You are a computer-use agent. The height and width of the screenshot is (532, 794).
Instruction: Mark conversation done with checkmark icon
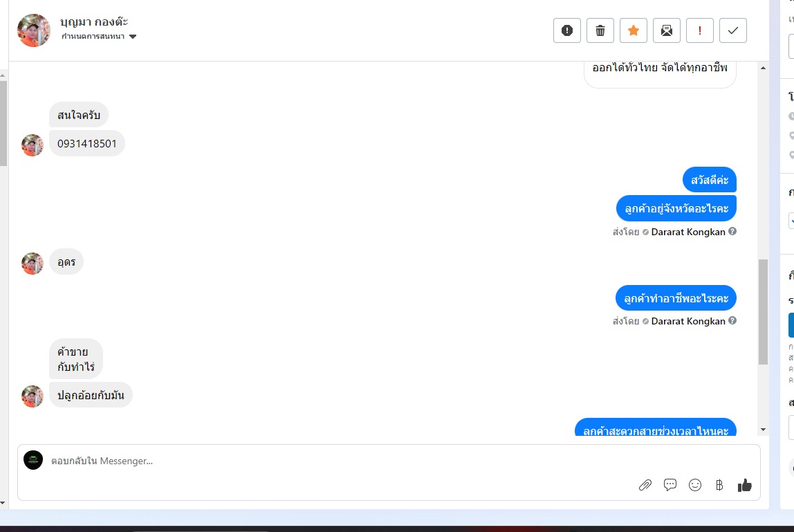pos(732,30)
